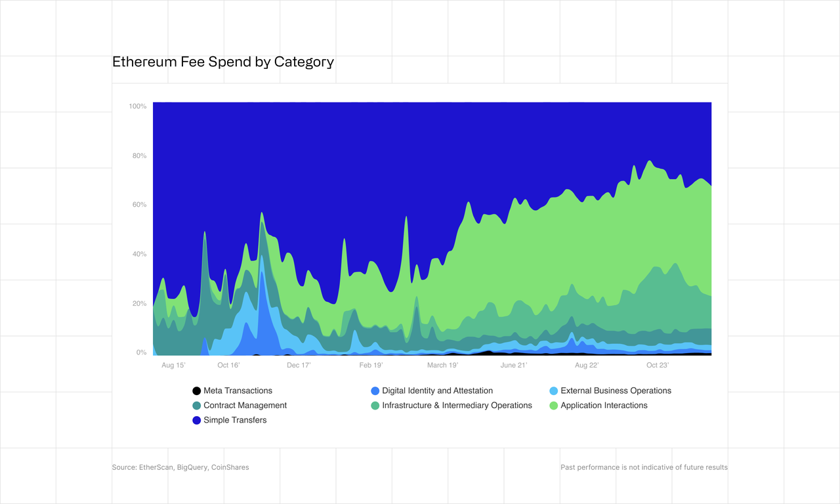Click the 100% y-axis label
This screenshot has width=840, height=504.
[138, 106]
